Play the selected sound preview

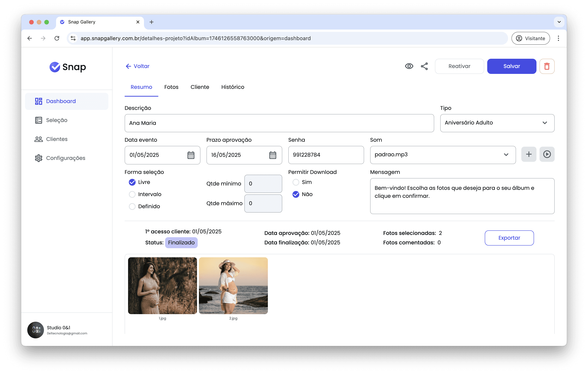[547, 154]
